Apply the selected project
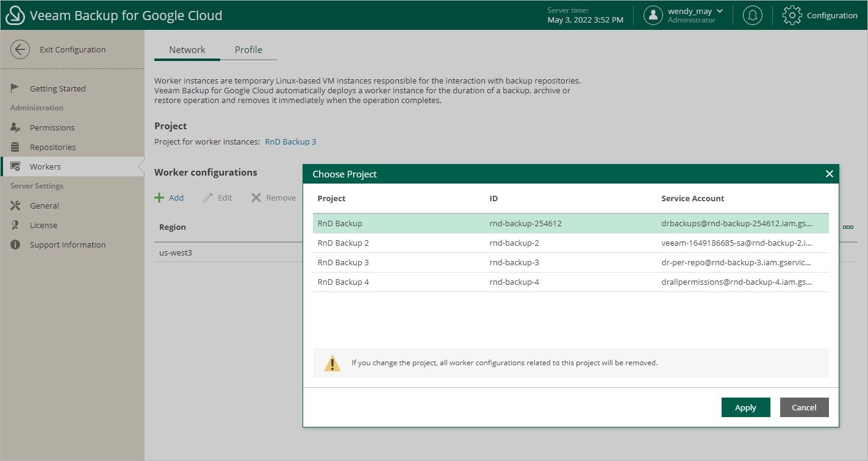 [x=745, y=407]
